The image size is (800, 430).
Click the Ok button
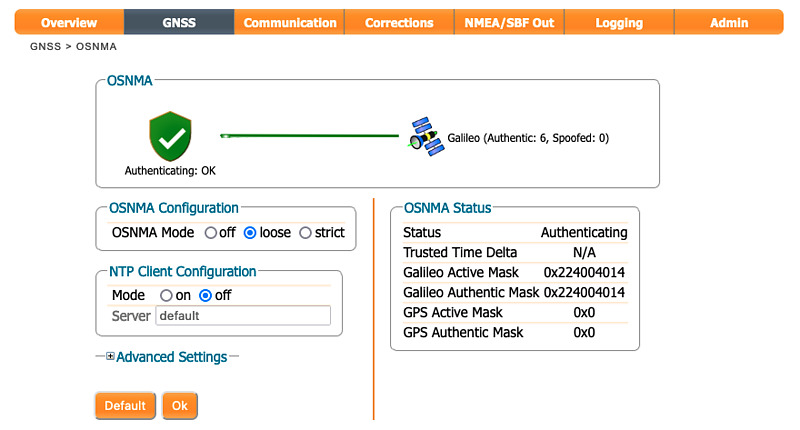pos(180,406)
